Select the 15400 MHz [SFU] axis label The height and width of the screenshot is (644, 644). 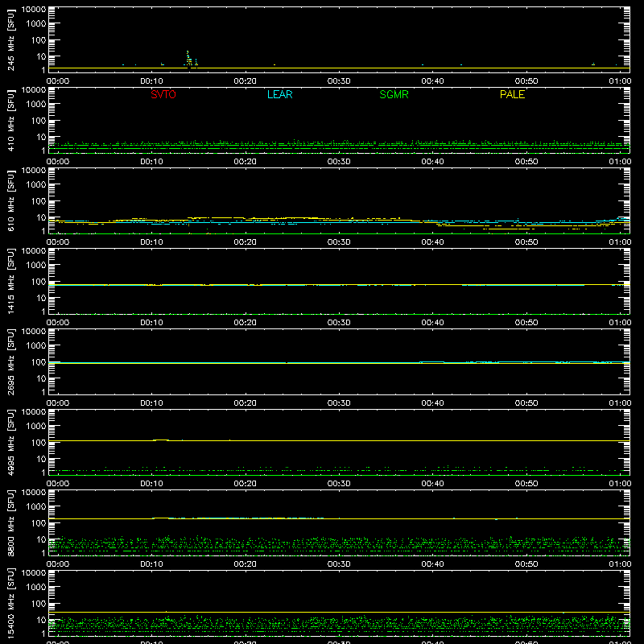(10, 603)
